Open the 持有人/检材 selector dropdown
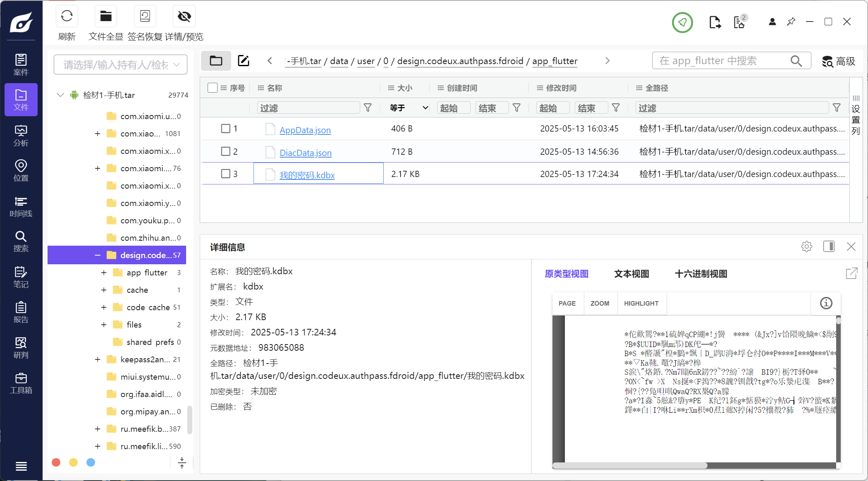The width and height of the screenshot is (868, 481). tap(120, 65)
